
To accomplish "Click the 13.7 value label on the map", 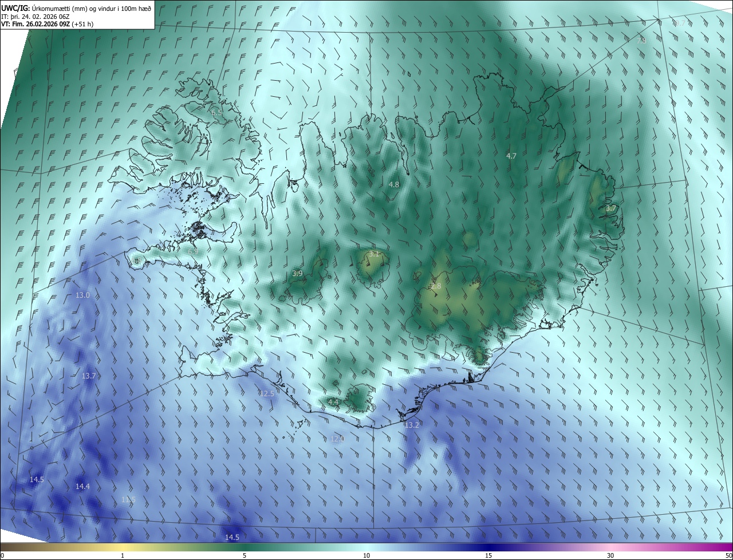I will point(88,376).
